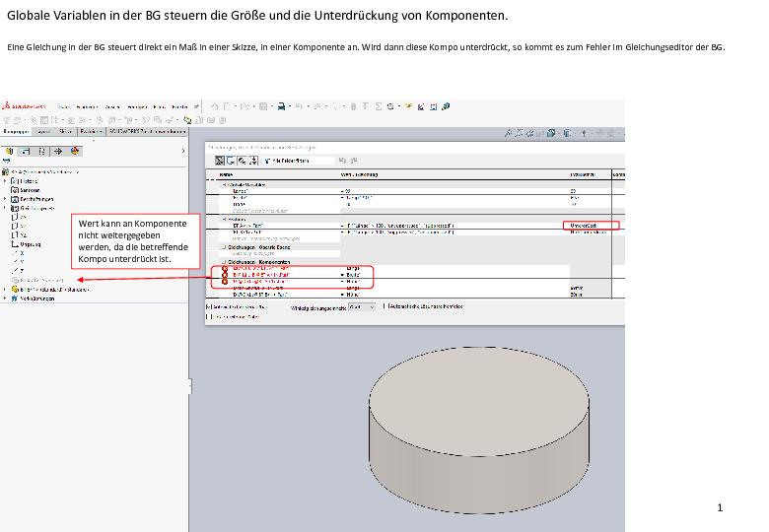Select Ursprung in the feature tree
Screen dimensions: 769x532
(x=26, y=244)
